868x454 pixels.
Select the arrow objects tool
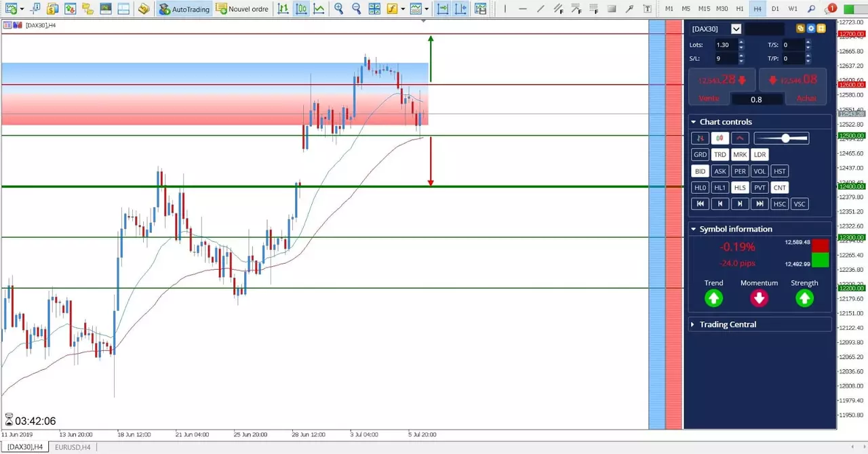click(629, 9)
